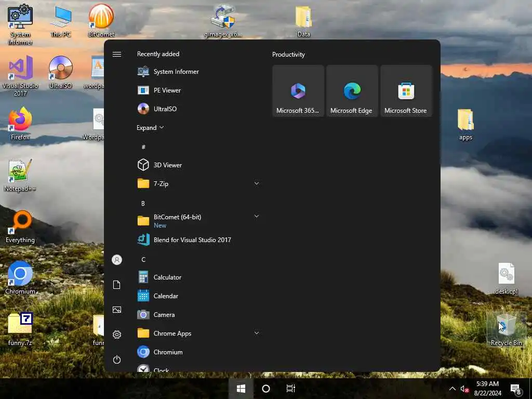The width and height of the screenshot is (532, 399).
Task: Open Task View on the taskbar
Action: pyautogui.click(x=291, y=389)
